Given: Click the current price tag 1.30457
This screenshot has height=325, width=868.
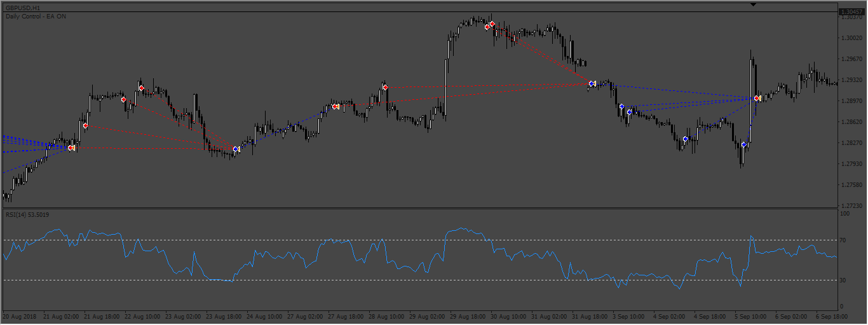Looking at the screenshot, I should (x=851, y=11).
